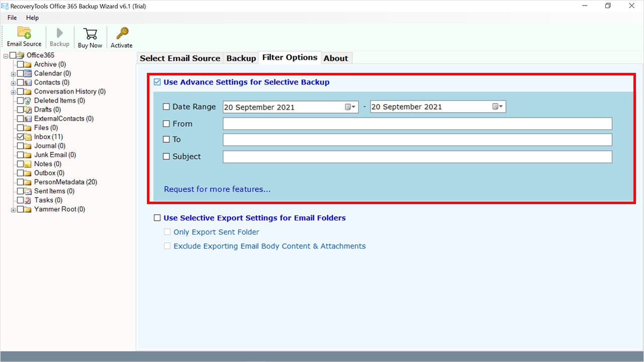The height and width of the screenshot is (362, 644).
Task: Expand the Conversation History tree node
Action: pos(13,92)
